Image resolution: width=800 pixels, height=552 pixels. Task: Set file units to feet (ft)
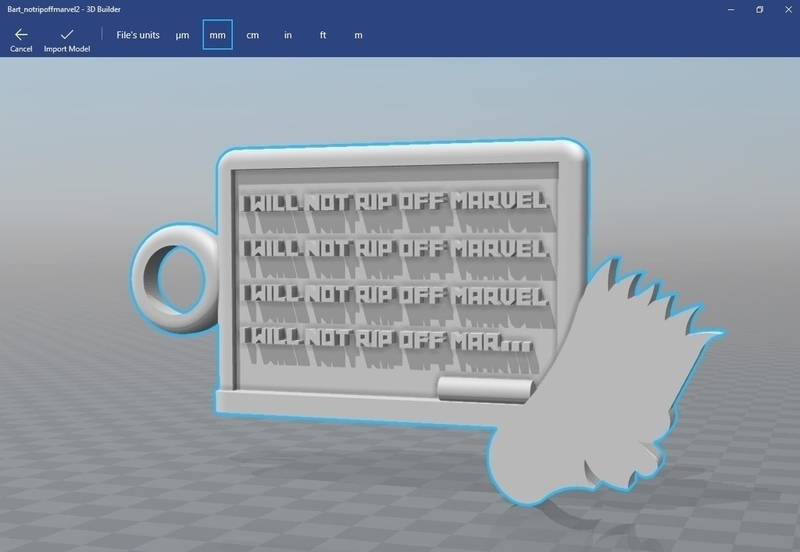click(x=323, y=35)
